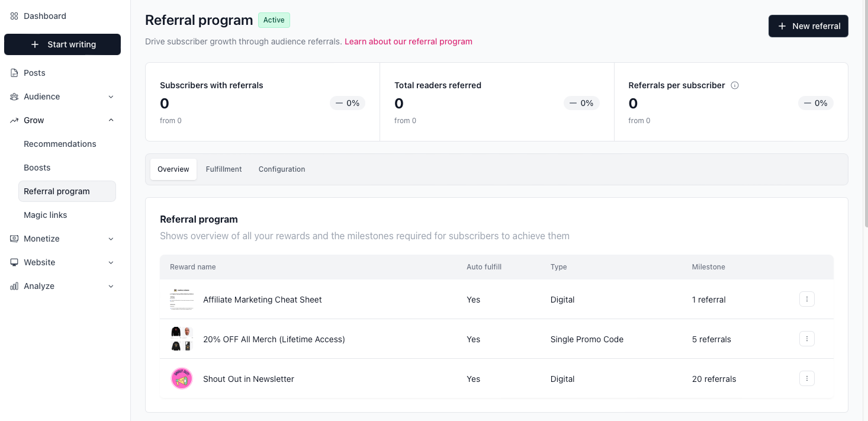
Task: Click the Website monitor icon
Action: tap(14, 262)
